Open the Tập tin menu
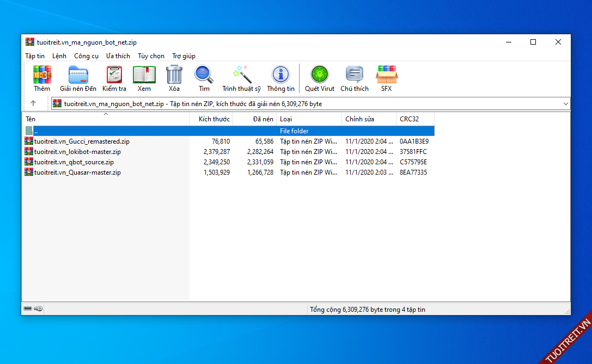592x364 pixels. pyautogui.click(x=35, y=56)
